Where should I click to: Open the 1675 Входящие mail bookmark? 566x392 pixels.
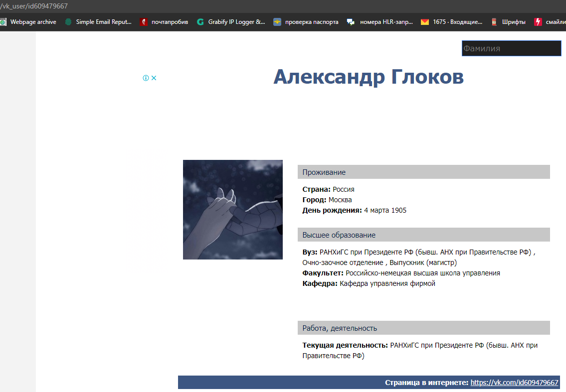452,22
